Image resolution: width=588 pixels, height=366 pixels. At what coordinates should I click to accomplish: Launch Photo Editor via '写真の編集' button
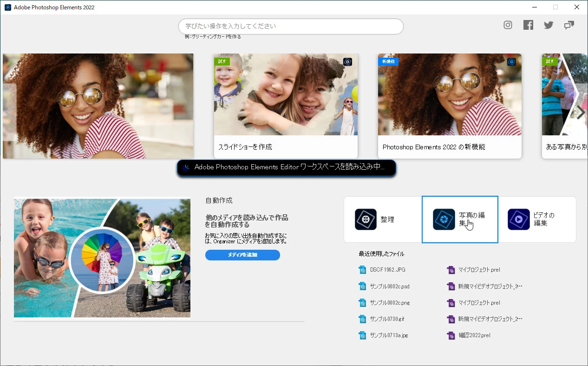(x=460, y=220)
